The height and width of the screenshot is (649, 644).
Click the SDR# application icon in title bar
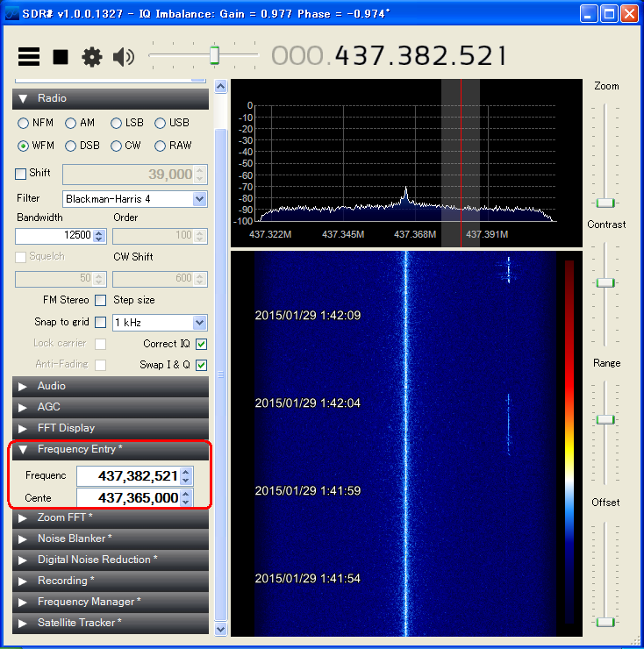pos(12,13)
